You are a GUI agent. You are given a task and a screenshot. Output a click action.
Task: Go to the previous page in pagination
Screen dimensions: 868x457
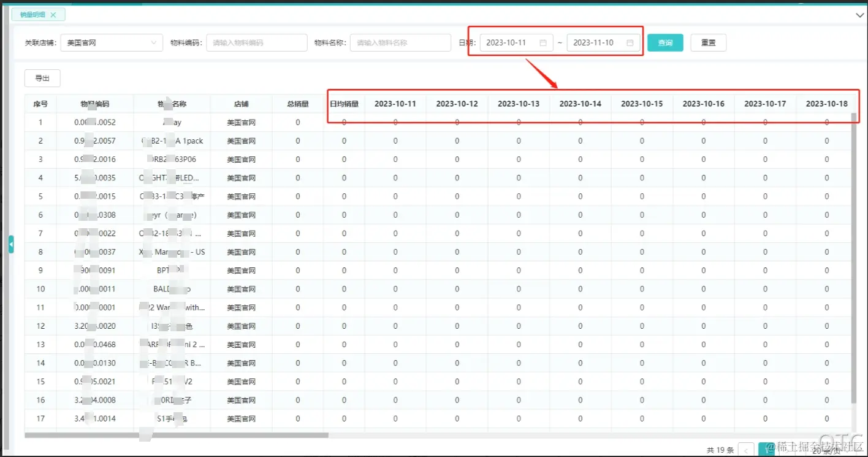pyautogui.click(x=746, y=450)
